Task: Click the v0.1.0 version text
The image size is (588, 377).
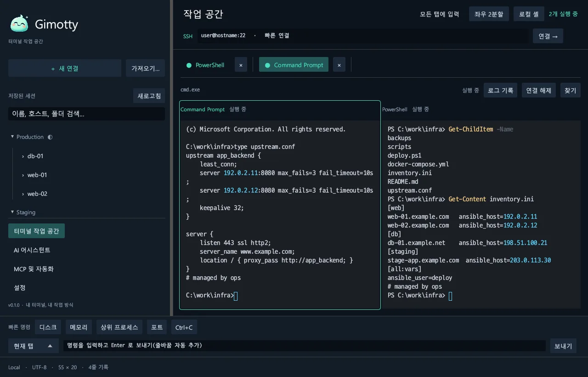Action: [15, 305]
